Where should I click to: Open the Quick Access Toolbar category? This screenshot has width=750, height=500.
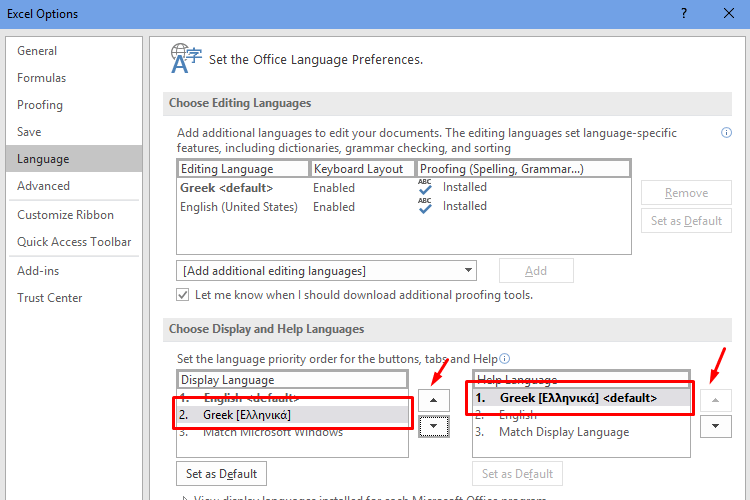[x=74, y=242]
